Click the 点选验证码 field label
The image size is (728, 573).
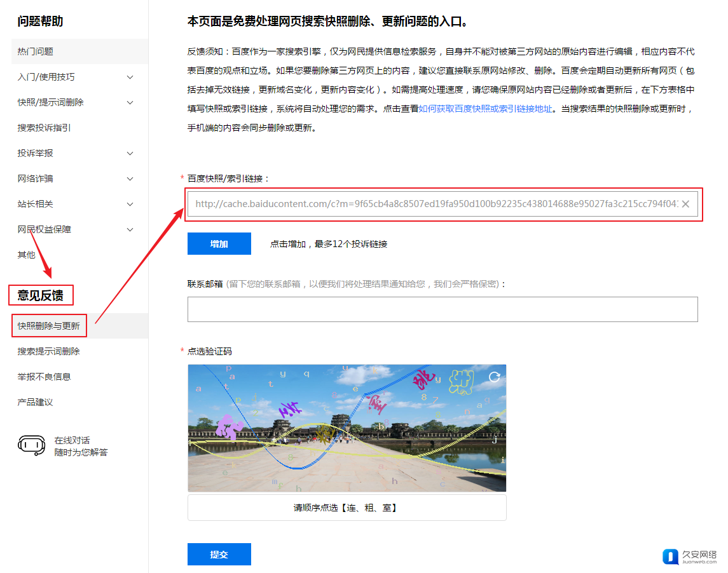point(209,351)
